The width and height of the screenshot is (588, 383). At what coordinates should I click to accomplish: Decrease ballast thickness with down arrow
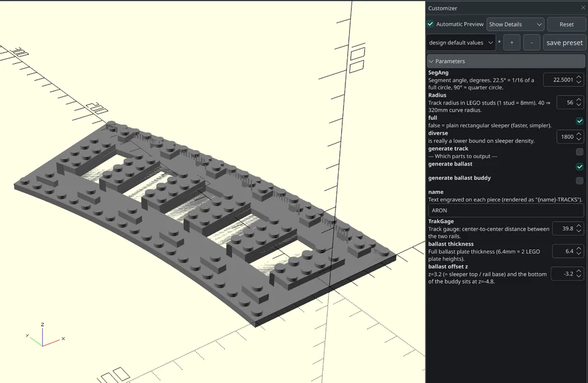(579, 254)
